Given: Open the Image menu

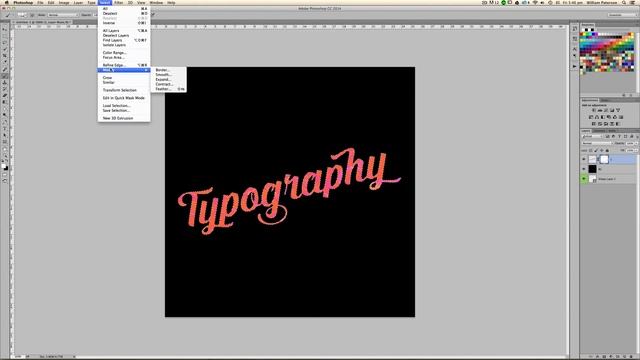Looking at the screenshot, I should click(64, 2).
